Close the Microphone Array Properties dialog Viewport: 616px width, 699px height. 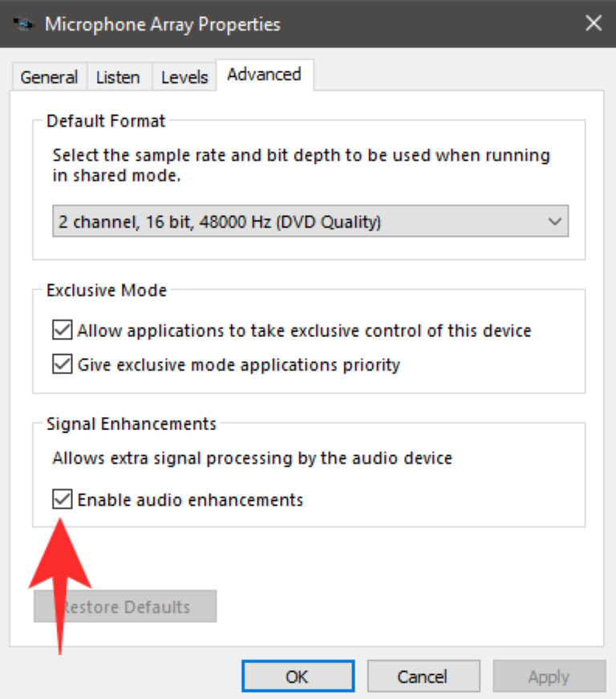(x=594, y=23)
